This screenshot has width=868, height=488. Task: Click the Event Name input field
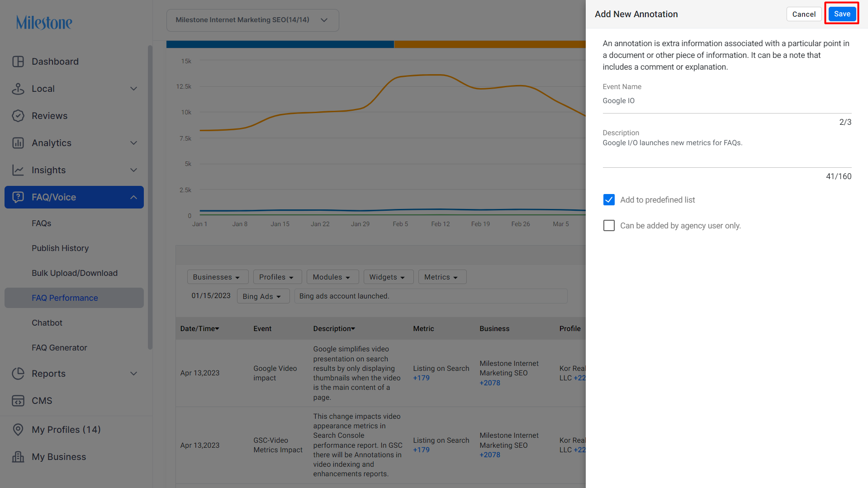(x=727, y=101)
